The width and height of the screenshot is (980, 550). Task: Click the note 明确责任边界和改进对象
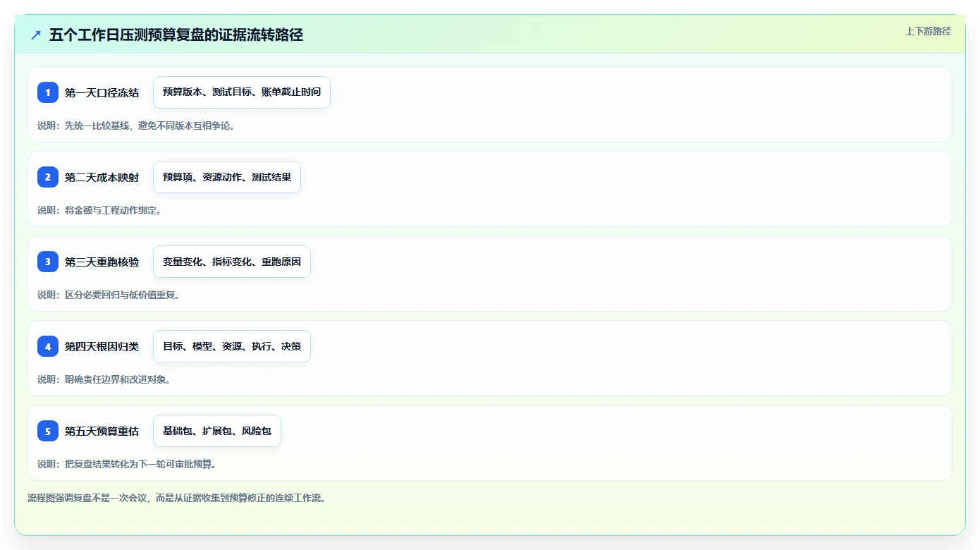point(104,379)
